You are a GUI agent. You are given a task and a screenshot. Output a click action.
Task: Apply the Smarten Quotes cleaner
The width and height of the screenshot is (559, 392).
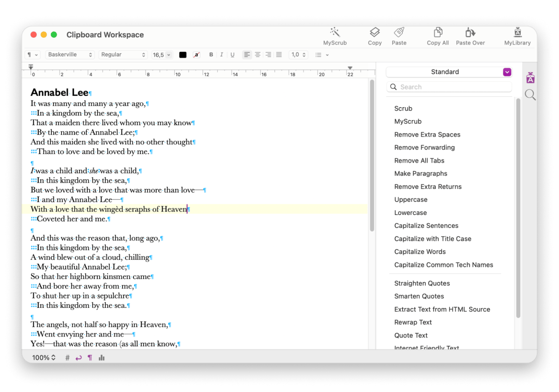point(419,296)
